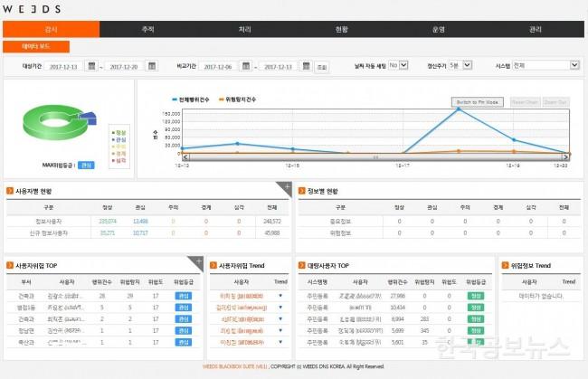588x379 pixels.
Task: Click 27,986 in 대량사용자 TOP table
Action: tap(397, 296)
